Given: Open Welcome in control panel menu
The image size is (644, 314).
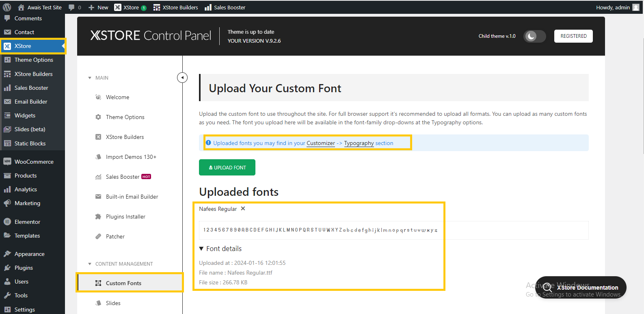Looking at the screenshot, I should (117, 97).
